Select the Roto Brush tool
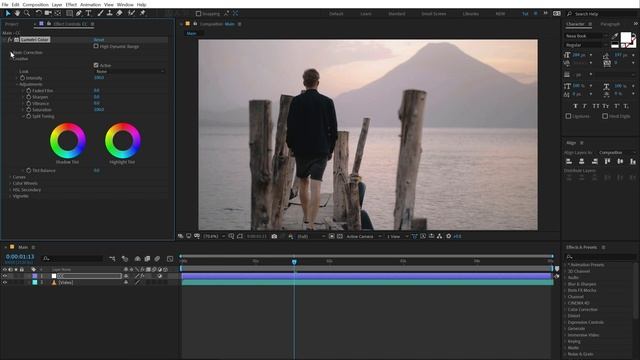This screenshot has height=360, width=640. [x=131, y=13]
